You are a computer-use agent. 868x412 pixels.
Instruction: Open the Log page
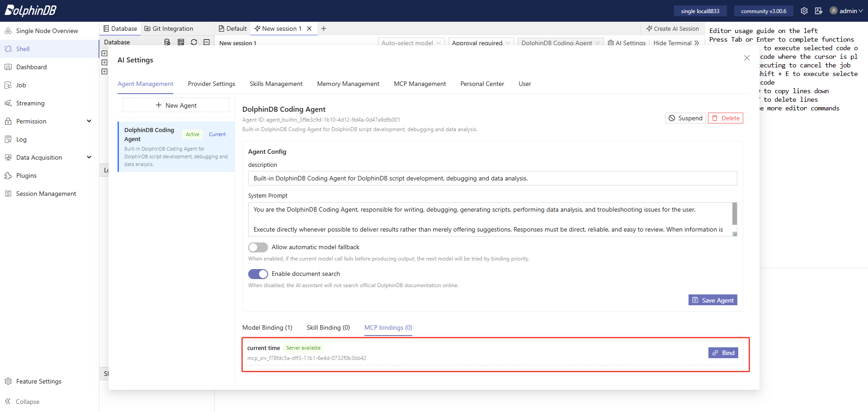coord(21,139)
